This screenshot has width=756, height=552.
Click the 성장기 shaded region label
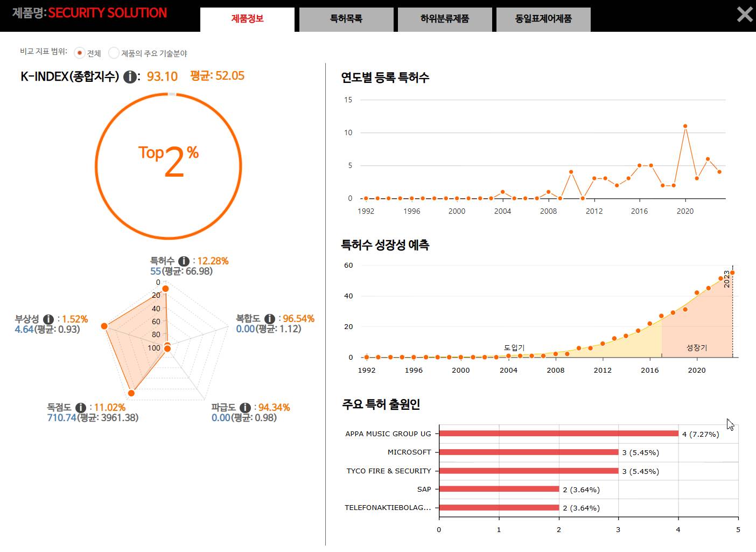(697, 348)
